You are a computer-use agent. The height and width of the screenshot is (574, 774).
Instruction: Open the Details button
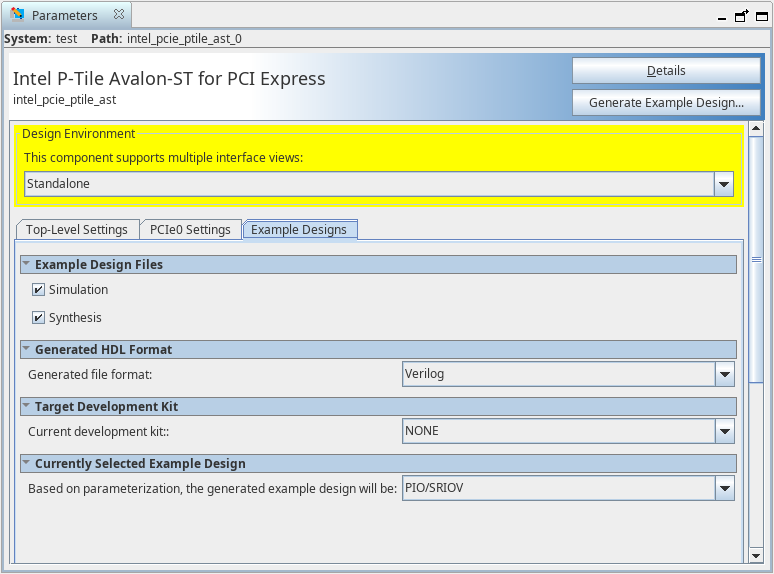click(666, 71)
